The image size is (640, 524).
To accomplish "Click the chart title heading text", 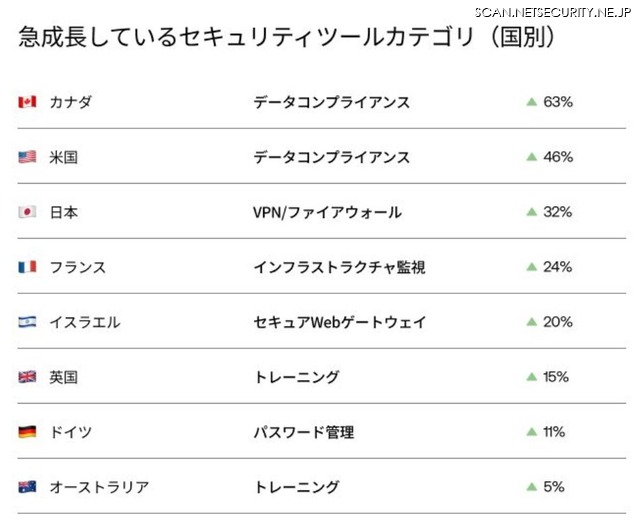I will [287, 38].
